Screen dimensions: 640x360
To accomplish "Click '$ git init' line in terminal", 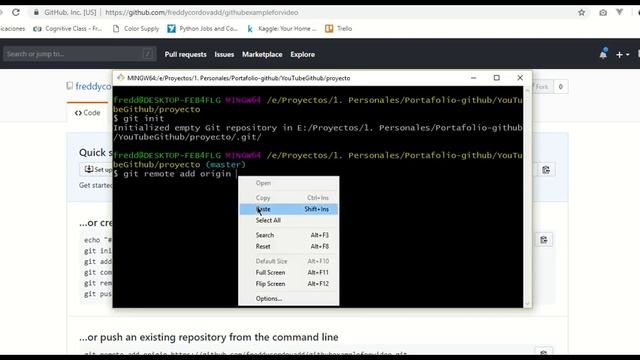I will tap(139, 118).
